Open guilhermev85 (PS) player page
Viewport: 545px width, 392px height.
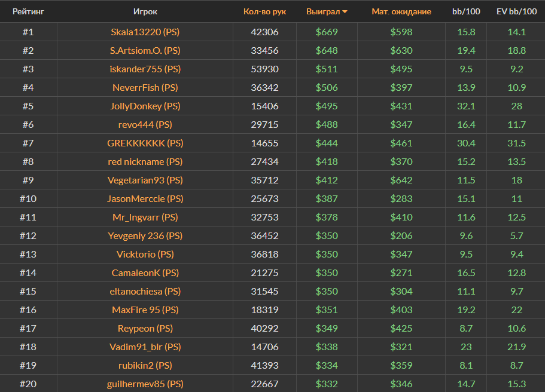[145, 384]
